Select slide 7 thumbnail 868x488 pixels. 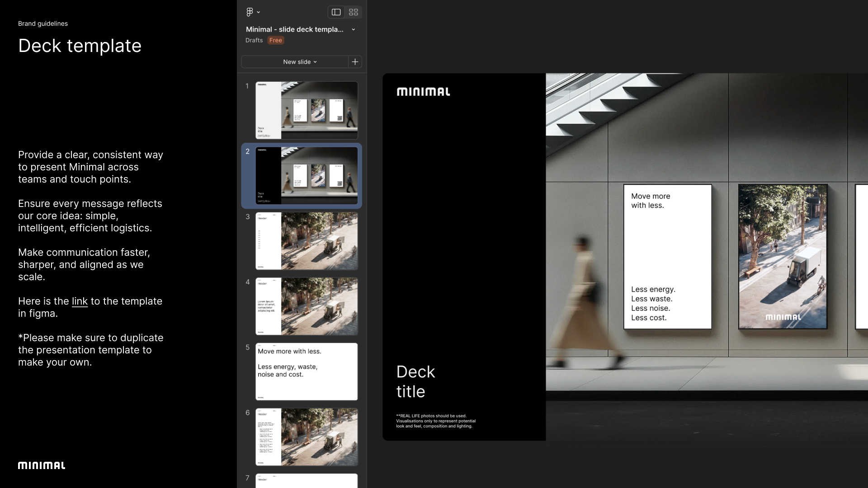(307, 480)
